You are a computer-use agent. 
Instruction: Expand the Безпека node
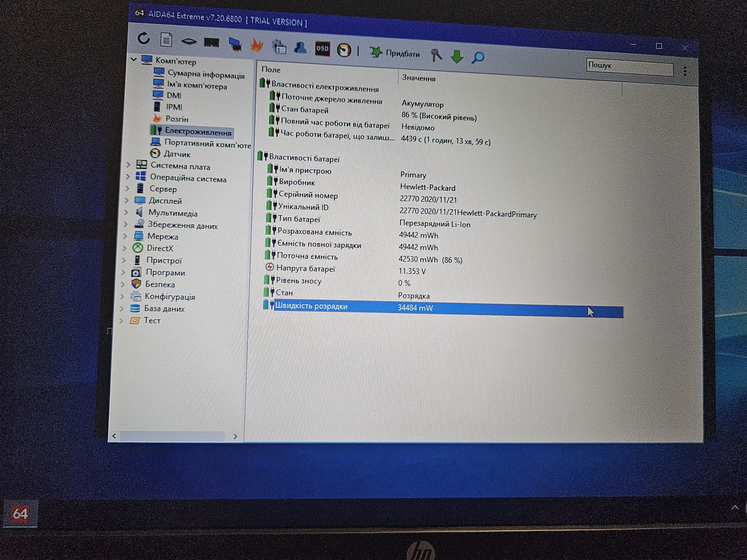[x=123, y=284]
